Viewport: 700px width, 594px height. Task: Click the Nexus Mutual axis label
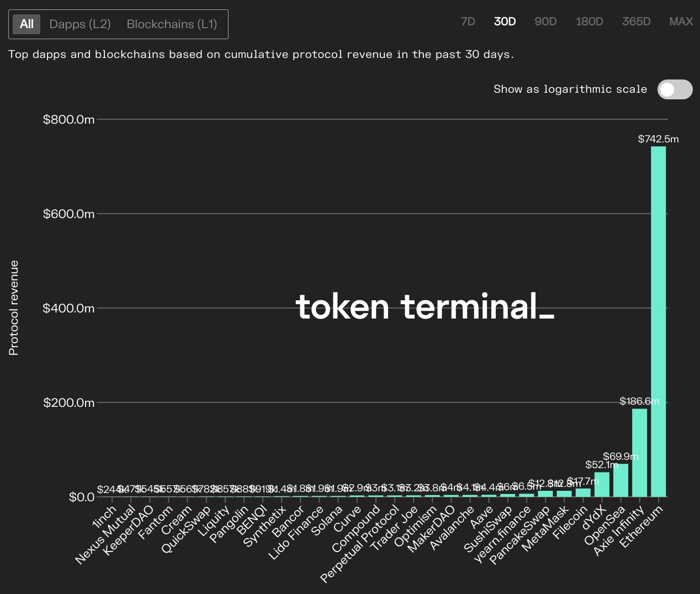(105, 535)
